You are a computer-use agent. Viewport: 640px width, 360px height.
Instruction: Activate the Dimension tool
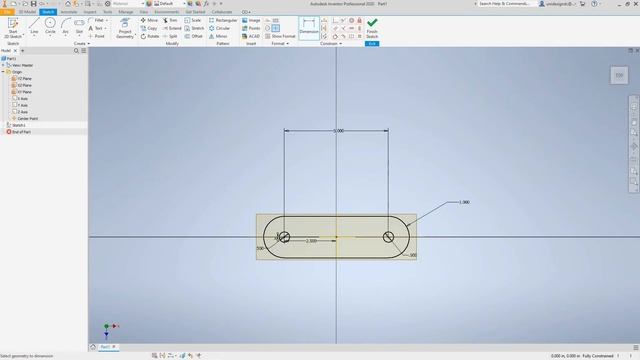click(x=309, y=28)
